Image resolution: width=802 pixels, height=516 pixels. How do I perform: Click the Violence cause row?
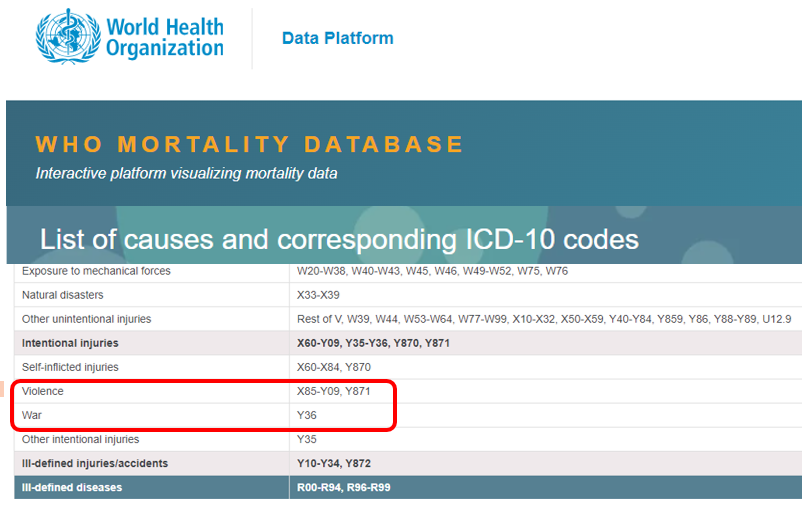pyautogui.click(x=43, y=391)
